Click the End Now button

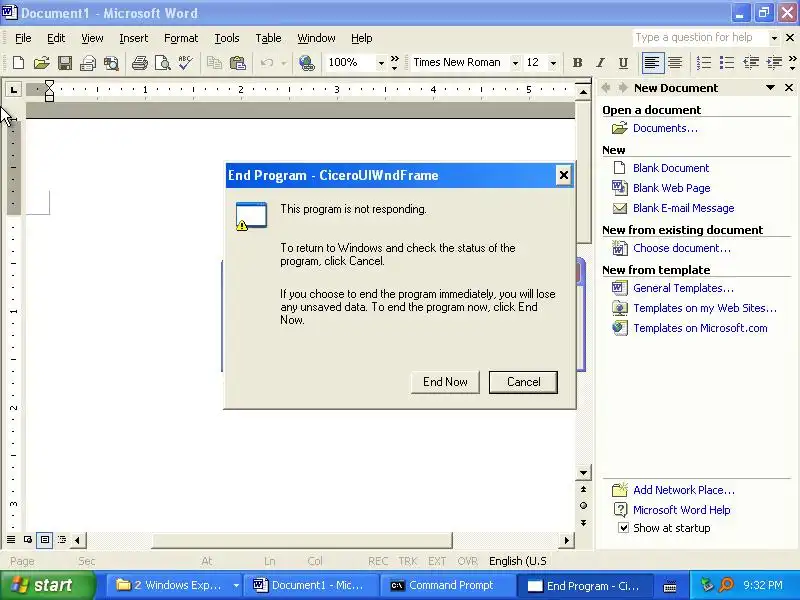[x=445, y=382]
